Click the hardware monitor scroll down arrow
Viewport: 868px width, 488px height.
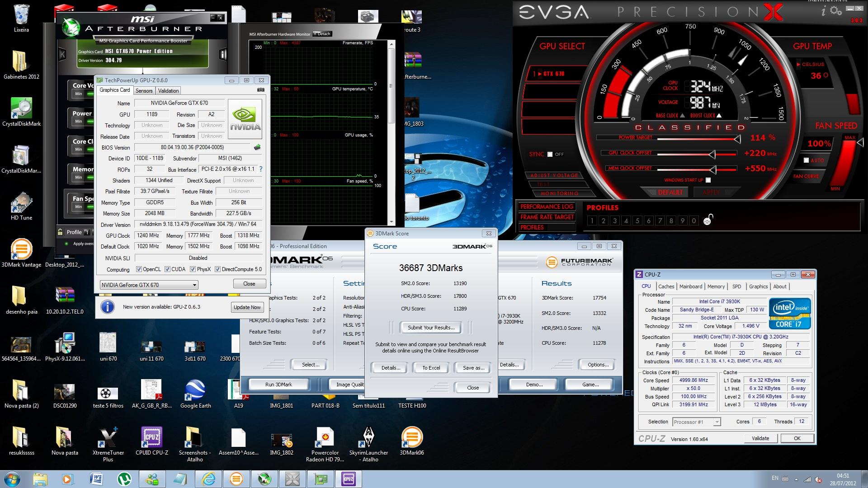click(392, 222)
